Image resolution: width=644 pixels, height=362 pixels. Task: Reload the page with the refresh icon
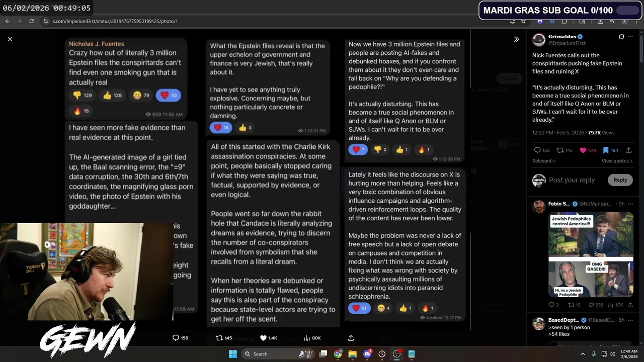coord(32,21)
